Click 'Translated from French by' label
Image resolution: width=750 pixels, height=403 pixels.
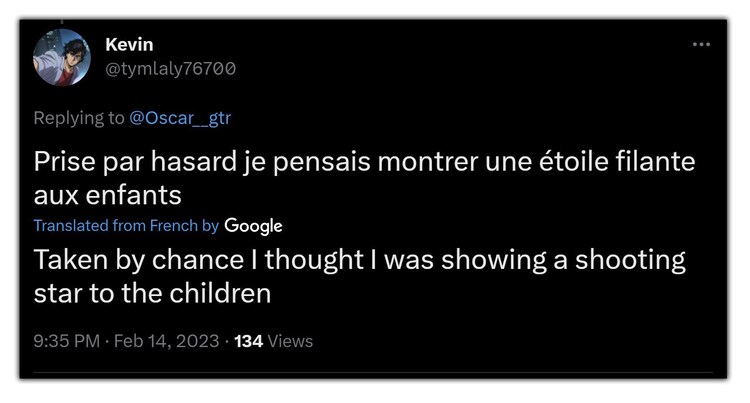tap(126, 226)
